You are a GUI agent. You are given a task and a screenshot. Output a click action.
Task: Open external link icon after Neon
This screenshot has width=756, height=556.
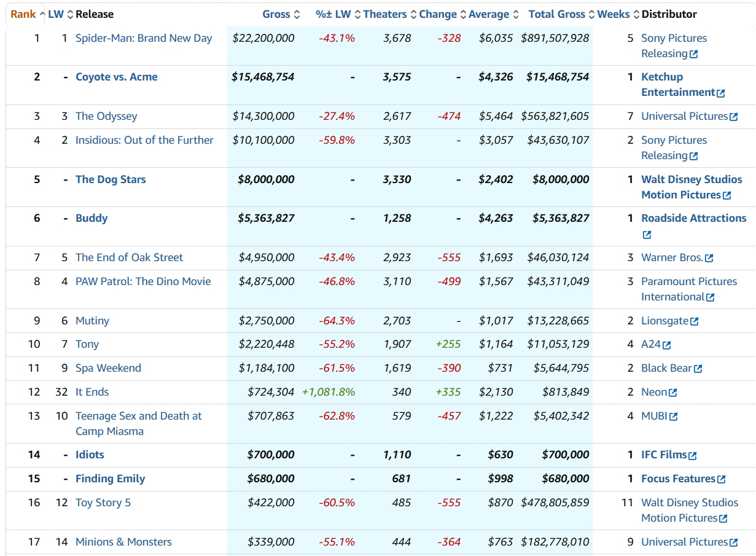[x=673, y=393]
